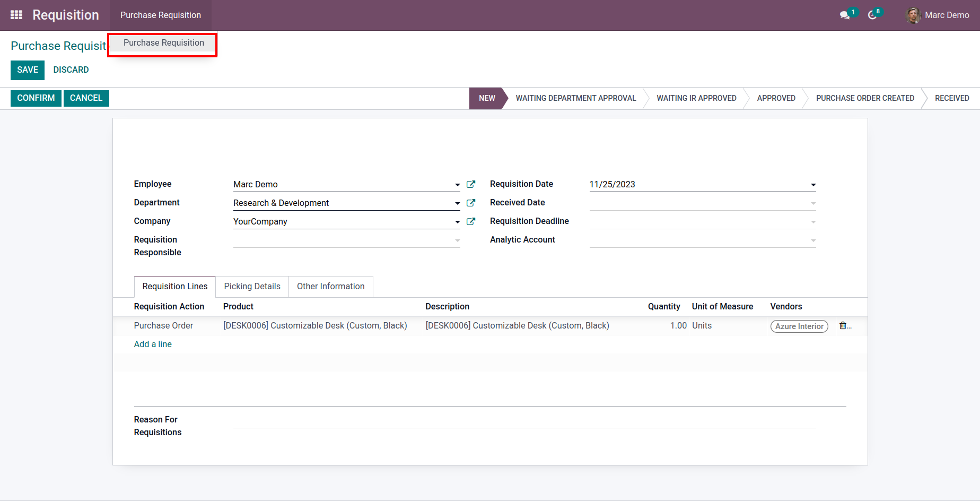This screenshot has width=980, height=501.
Task: Select the Received status stage
Action: [952, 98]
